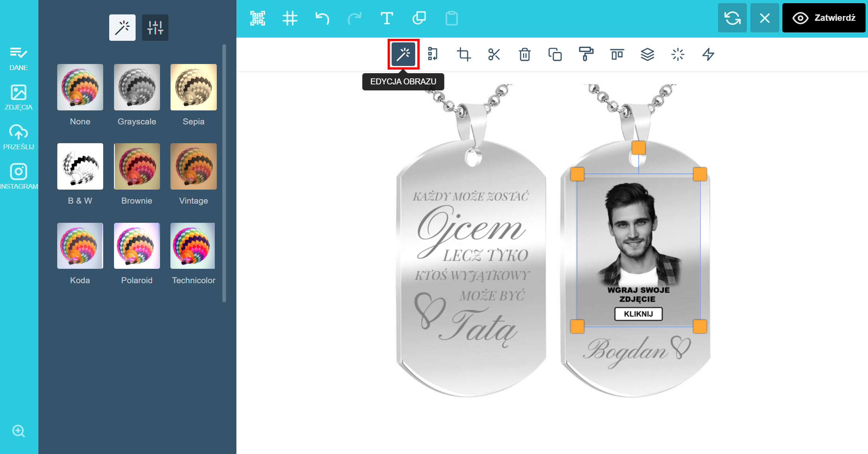Click the filter panel vertical scrollbar
This screenshot has width=868, height=454.
pyautogui.click(x=224, y=173)
